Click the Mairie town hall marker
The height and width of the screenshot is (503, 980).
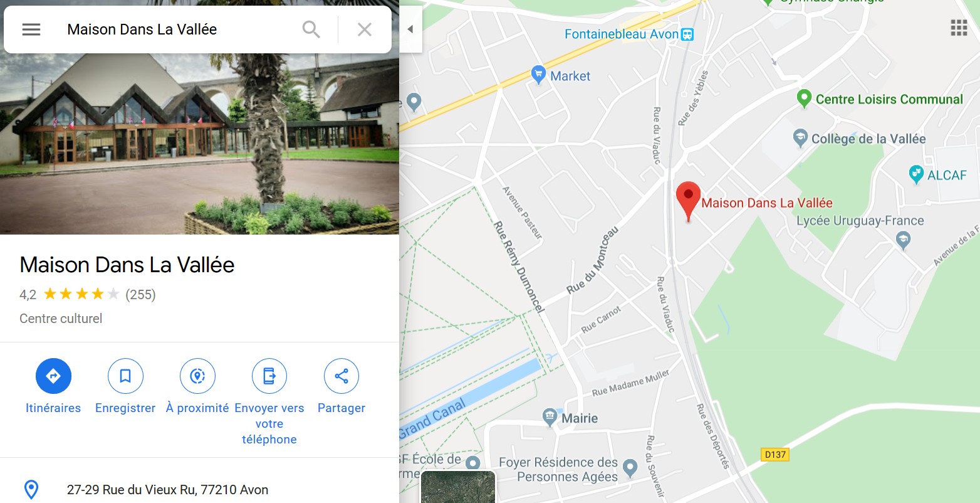pos(550,417)
